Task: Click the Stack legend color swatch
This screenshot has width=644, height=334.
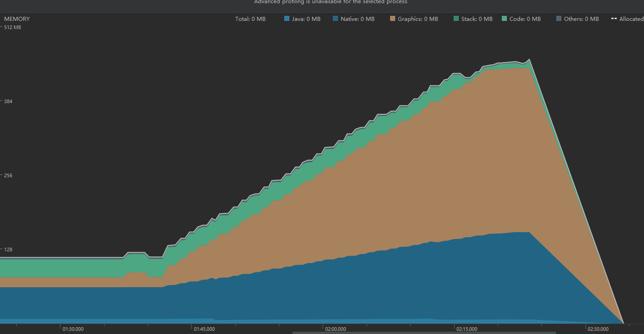Action: pos(456,19)
